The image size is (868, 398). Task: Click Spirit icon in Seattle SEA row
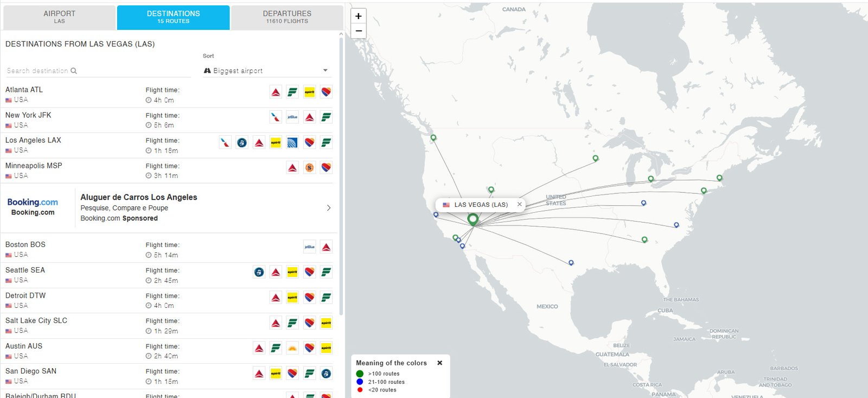tap(292, 271)
